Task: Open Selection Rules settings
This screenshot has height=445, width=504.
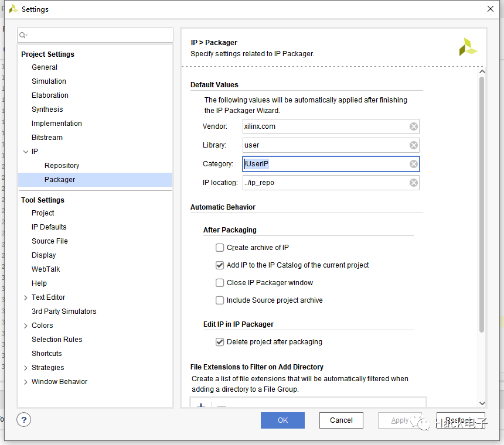Action: pyautogui.click(x=57, y=340)
